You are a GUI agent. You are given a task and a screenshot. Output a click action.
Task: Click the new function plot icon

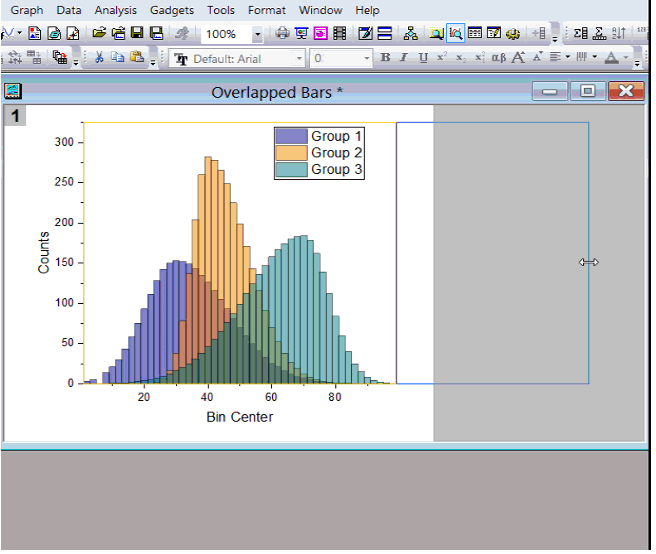(x=8, y=33)
